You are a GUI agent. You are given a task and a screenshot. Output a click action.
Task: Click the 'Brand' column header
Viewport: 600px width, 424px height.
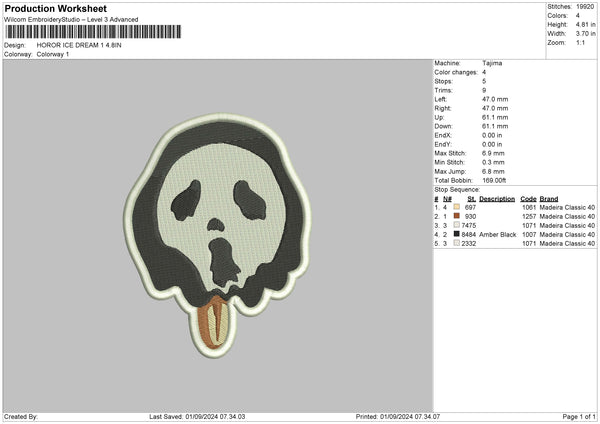549,199
